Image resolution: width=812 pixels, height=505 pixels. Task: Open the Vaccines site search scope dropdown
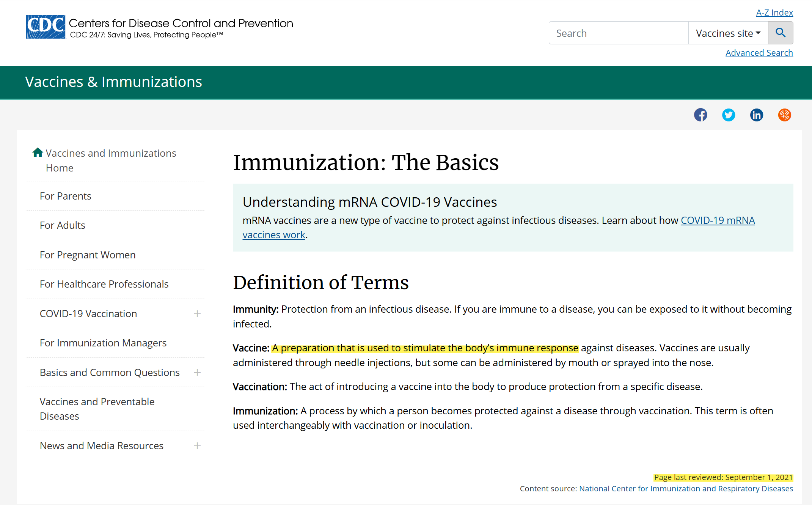(728, 33)
